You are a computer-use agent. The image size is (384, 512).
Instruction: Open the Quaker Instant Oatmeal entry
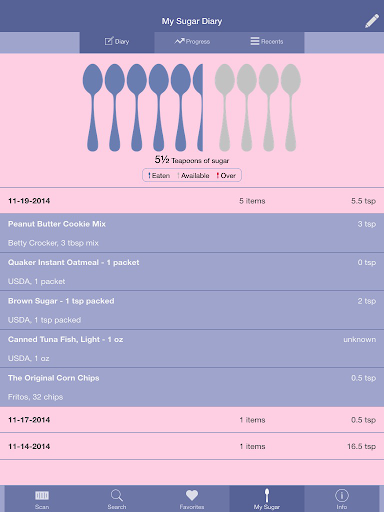pyautogui.click(x=192, y=272)
